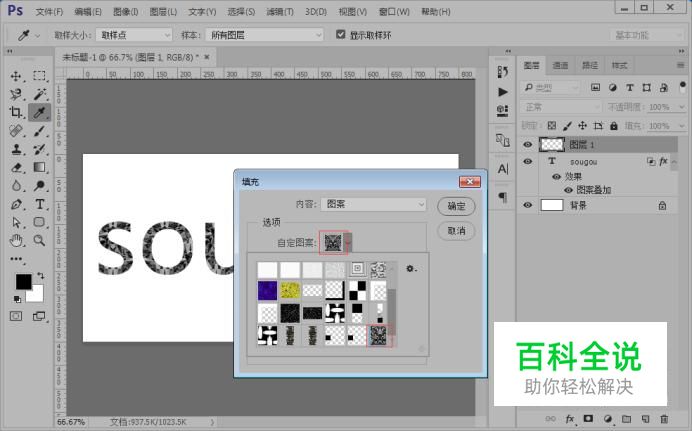The height and width of the screenshot is (431, 692).
Task: Toggle lock transparent pixels
Action: (x=552, y=126)
